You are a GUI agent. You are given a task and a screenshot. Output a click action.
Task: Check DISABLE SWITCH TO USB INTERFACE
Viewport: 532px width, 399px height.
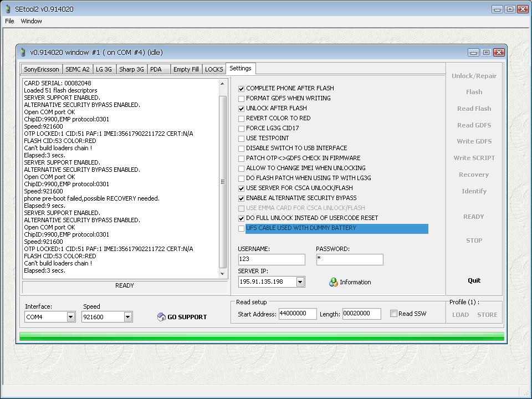(x=241, y=149)
